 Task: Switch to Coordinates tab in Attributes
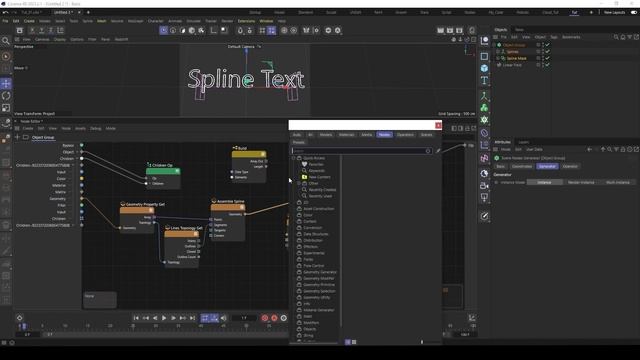click(522, 167)
